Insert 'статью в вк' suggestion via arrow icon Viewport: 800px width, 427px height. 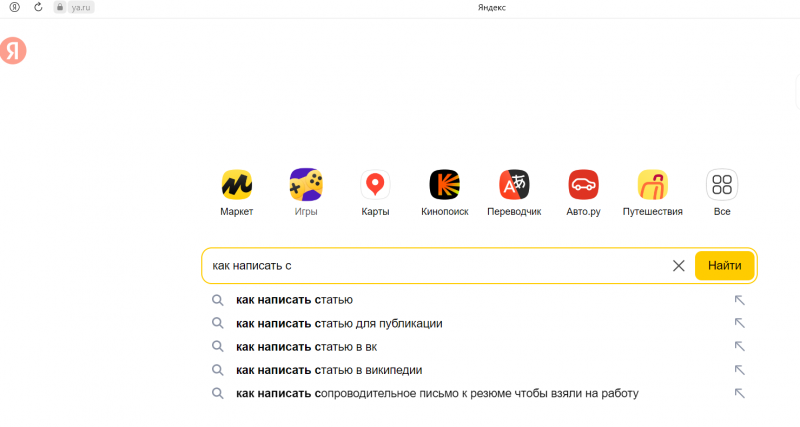coord(739,346)
